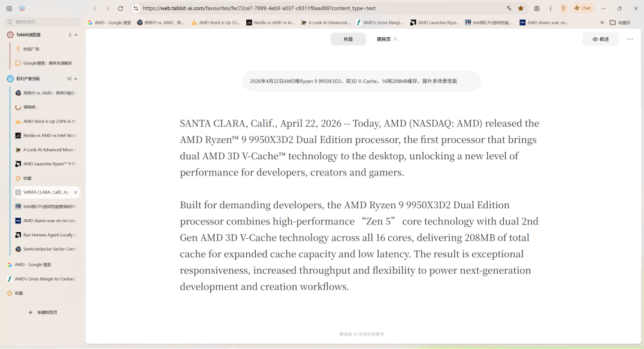This screenshot has width=644, height=349.
Task: Open the browser three-dot menu
Action: 551,8
